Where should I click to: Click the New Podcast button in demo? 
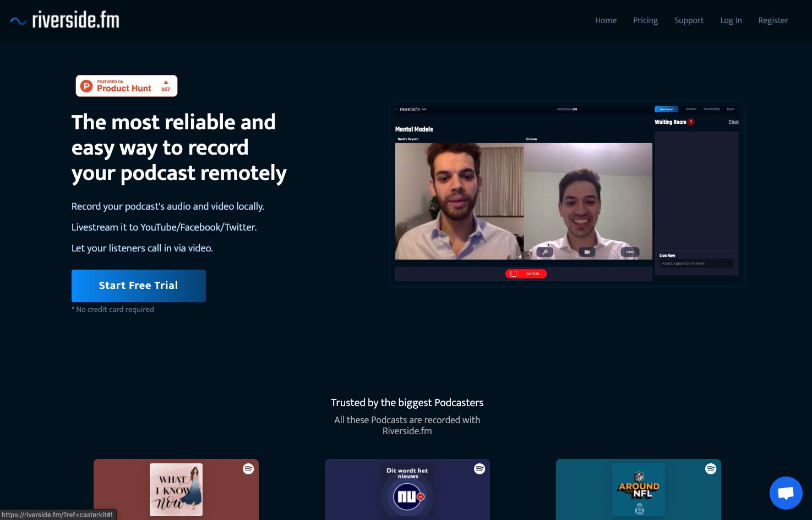click(x=666, y=109)
